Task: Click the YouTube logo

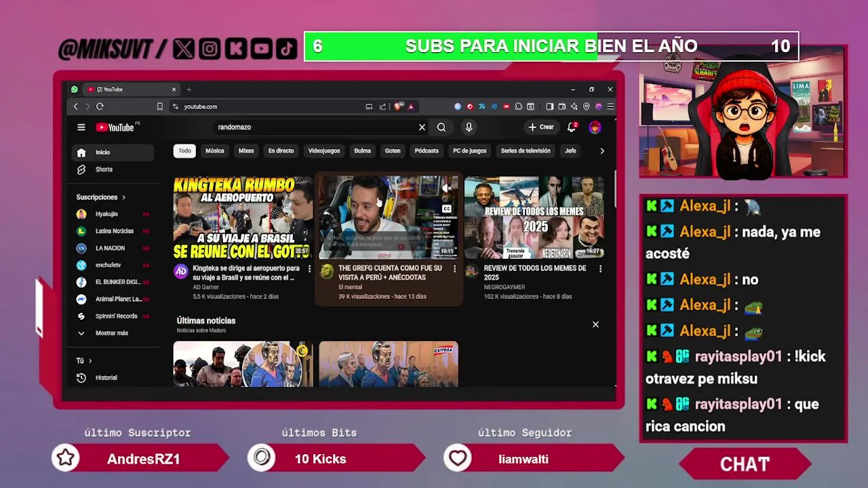Action: coord(115,127)
